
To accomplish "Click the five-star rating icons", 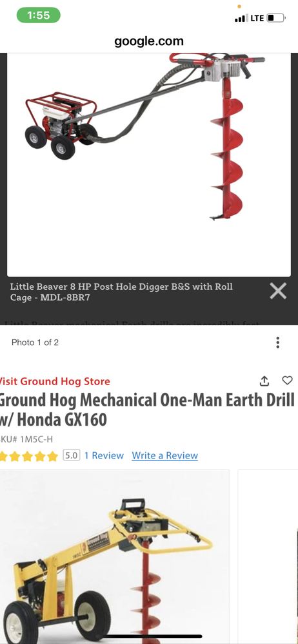I will point(29,456).
